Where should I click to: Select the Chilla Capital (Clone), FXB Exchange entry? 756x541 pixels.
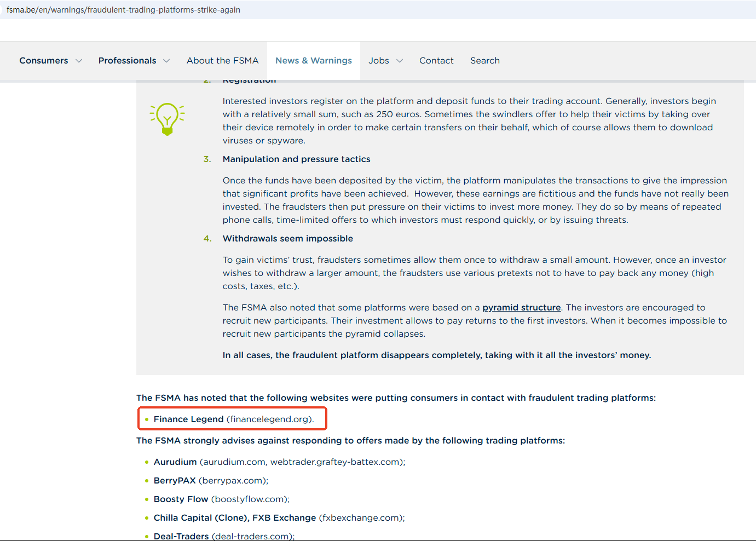(x=279, y=518)
